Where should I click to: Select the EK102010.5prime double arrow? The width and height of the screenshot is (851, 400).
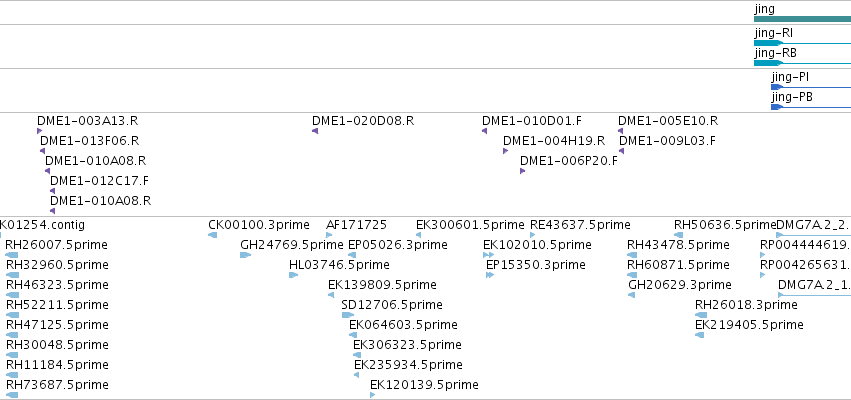click(488, 255)
